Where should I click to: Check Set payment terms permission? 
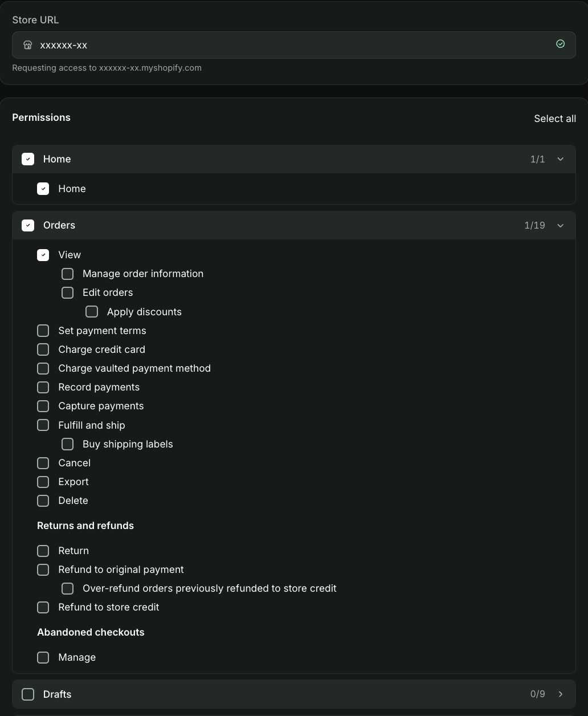43,331
